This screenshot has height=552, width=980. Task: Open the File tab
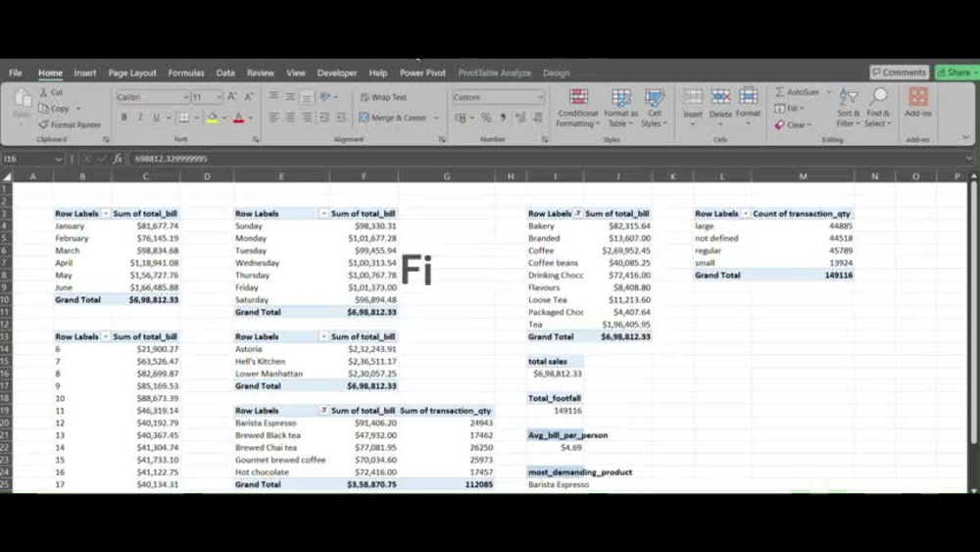[x=16, y=73]
